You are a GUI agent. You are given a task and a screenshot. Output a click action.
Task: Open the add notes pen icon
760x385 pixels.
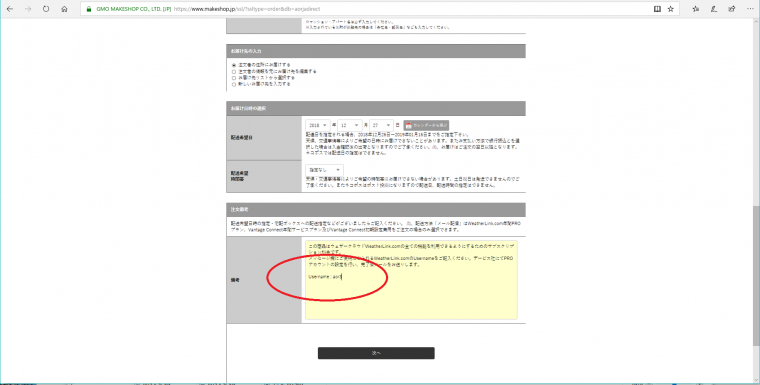coord(713,9)
